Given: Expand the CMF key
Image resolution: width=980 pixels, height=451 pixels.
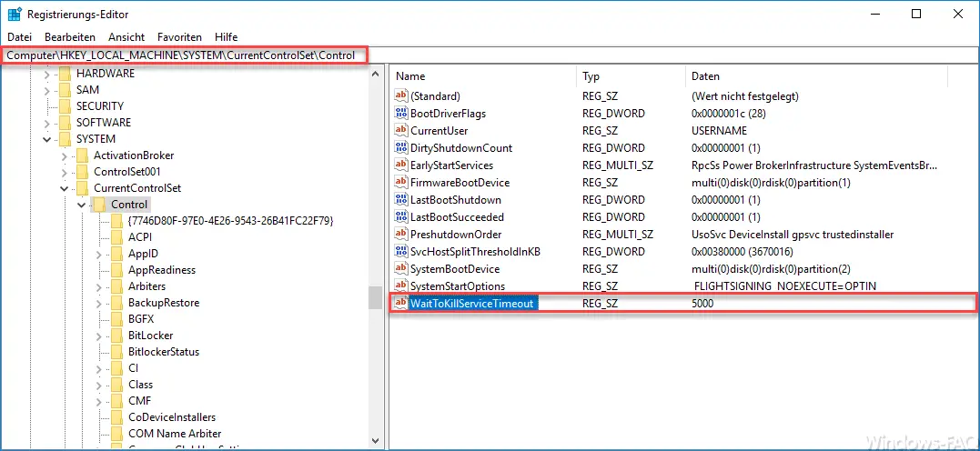Looking at the screenshot, I should (99, 401).
